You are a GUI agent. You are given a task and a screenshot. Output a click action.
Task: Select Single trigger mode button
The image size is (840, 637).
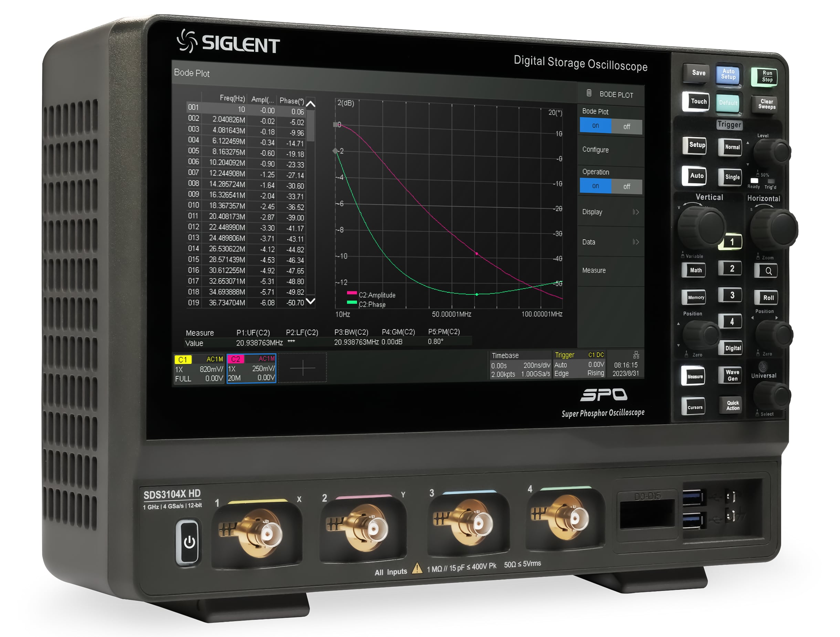pos(730,177)
